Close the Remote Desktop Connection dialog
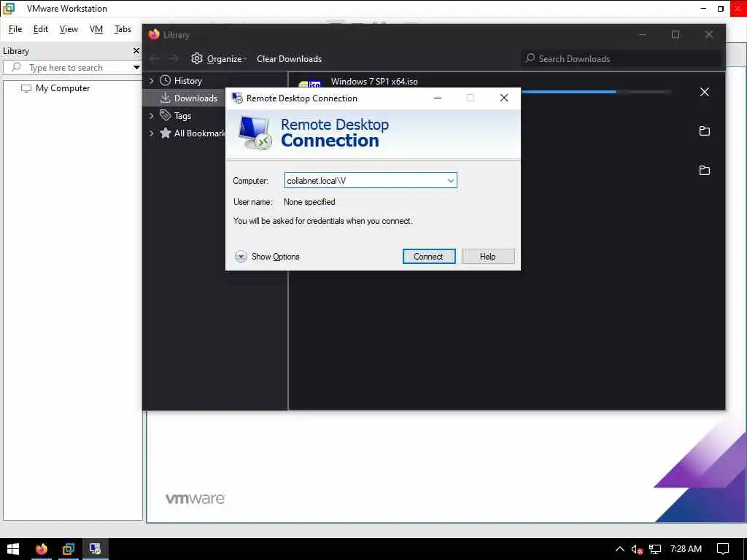This screenshot has width=747, height=560. pos(504,98)
